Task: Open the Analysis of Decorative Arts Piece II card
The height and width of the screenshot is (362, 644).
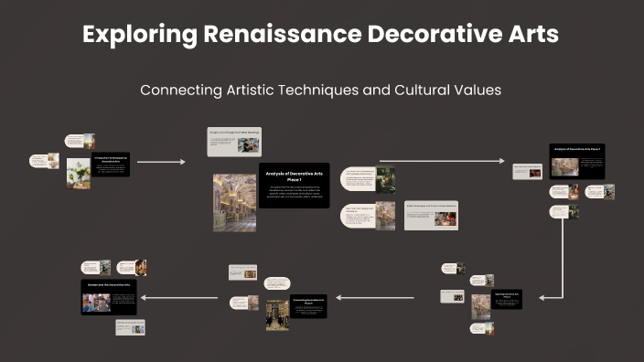Action: [x=577, y=161]
